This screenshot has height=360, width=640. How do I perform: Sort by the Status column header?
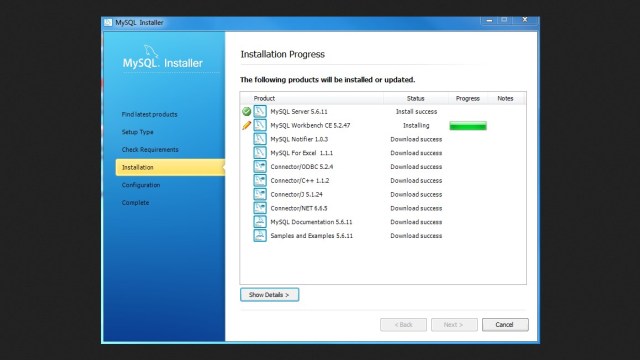(x=416, y=98)
